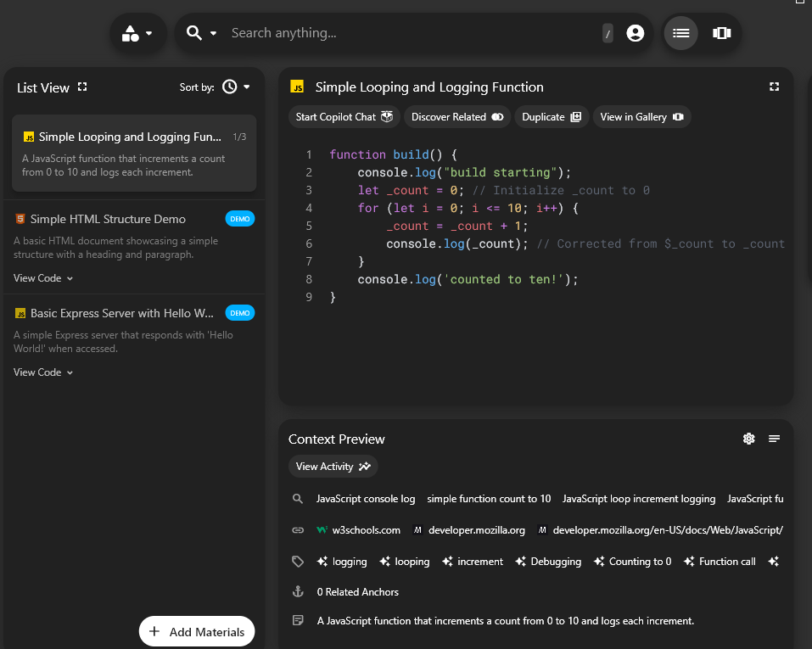The height and width of the screenshot is (649, 812).
Task: Click the HTML5 icon beside Simple HTML Structure Demo
Action: 20,218
